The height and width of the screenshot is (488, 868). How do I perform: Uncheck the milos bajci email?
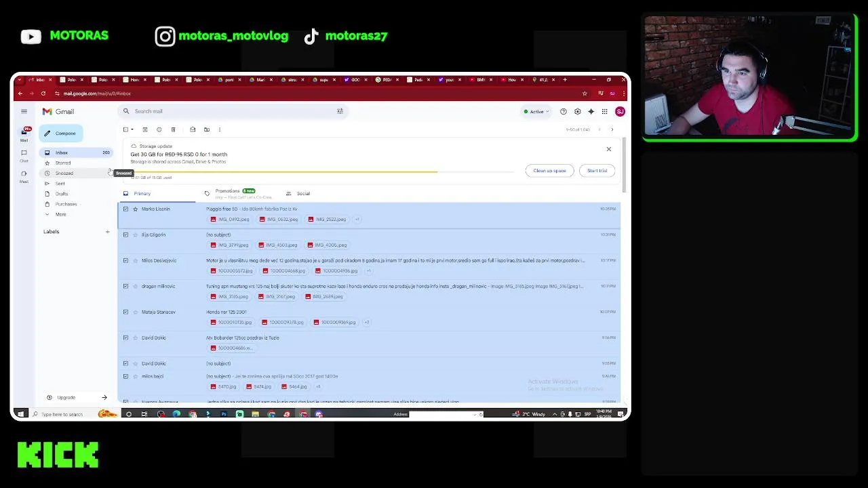click(125, 376)
